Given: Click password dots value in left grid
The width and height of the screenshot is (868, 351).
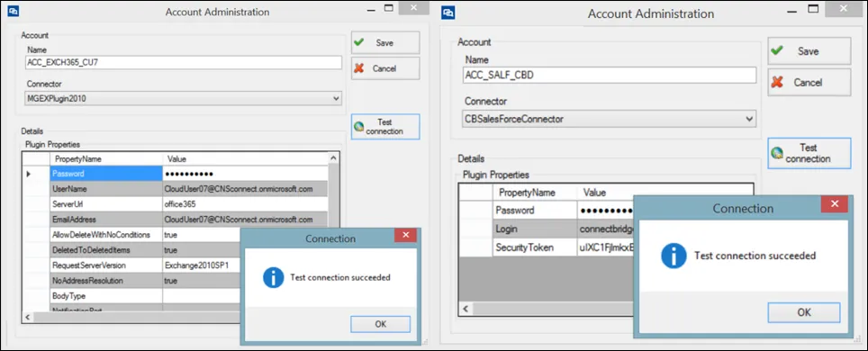Looking at the screenshot, I should [245, 174].
